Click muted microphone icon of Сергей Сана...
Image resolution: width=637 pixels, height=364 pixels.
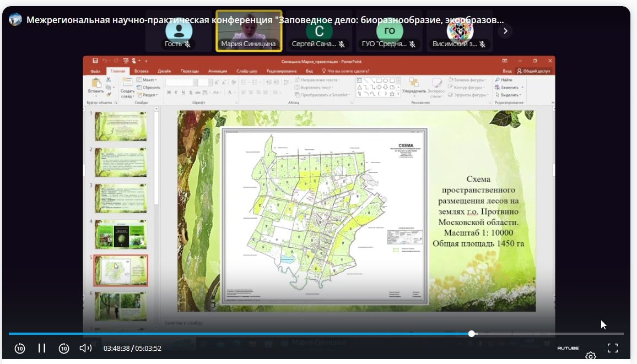(x=342, y=44)
